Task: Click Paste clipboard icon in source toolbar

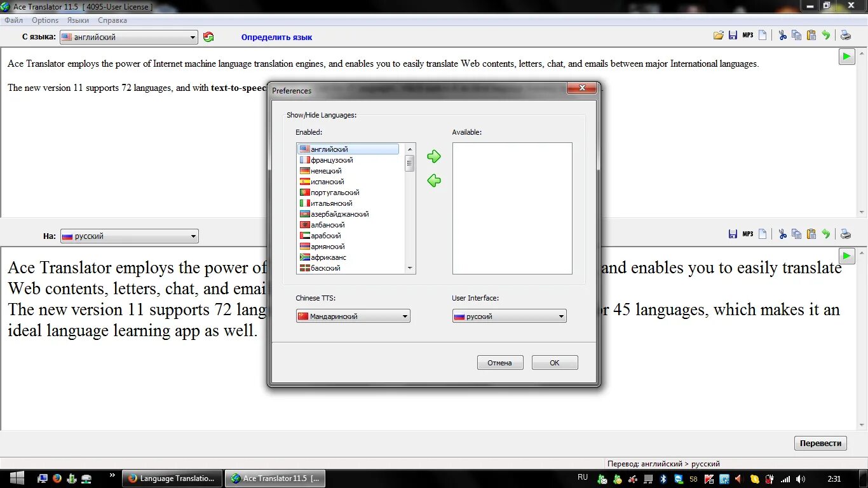Action: pos(811,36)
